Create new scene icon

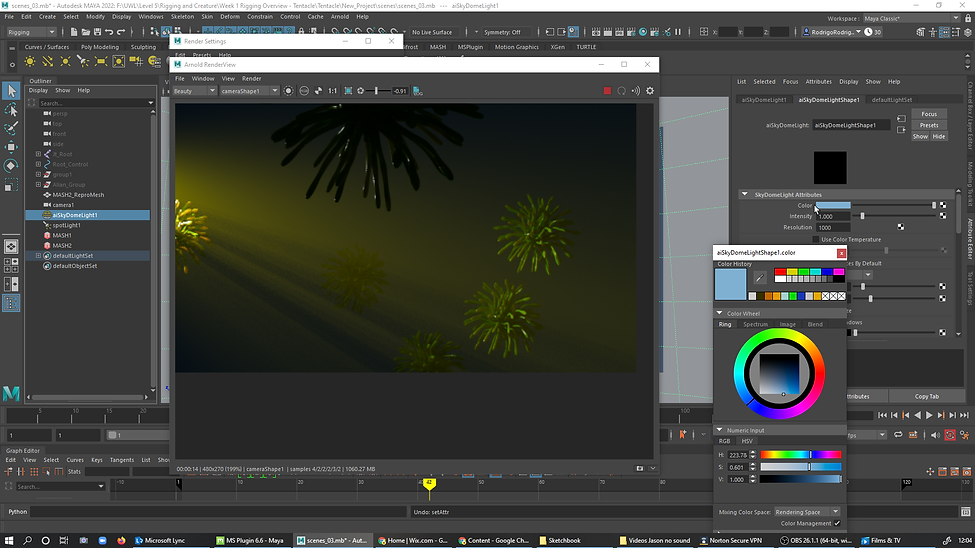point(74,32)
